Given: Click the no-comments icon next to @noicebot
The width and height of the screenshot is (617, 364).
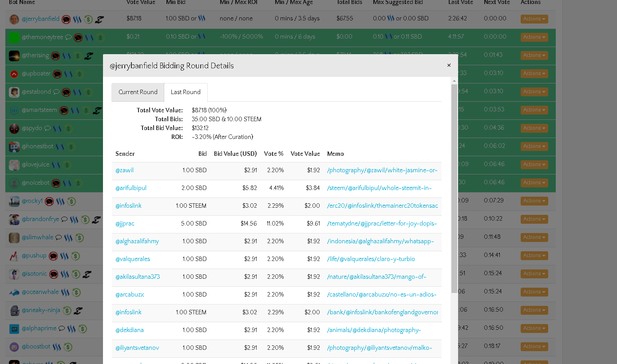Looking at the screenshot, I should click(x=56, y=183).
